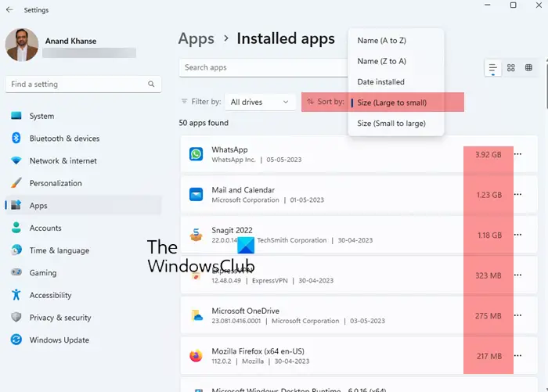Open Accounts settings
Viewport: 548px width, 392px height.
coord(83,228)
